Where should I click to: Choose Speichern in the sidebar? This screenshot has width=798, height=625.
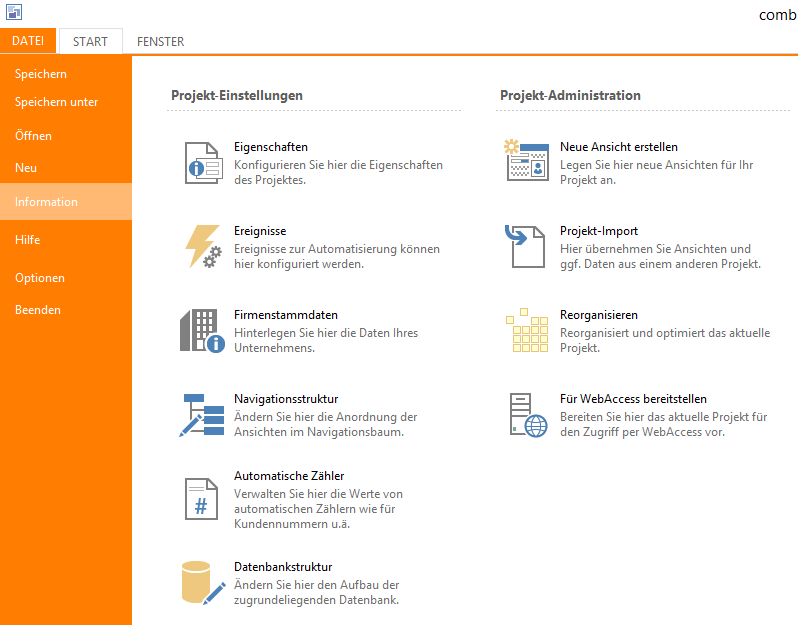click(41, 74)
